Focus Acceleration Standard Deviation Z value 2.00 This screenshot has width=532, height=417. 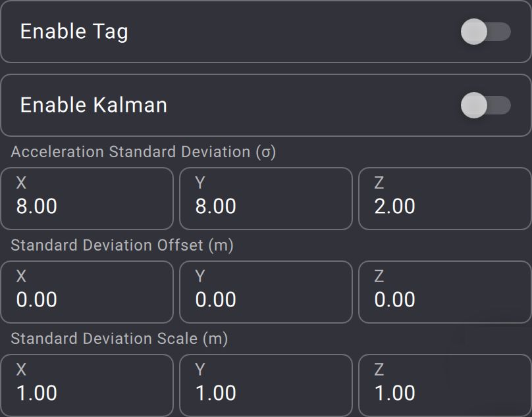(395, 207)
